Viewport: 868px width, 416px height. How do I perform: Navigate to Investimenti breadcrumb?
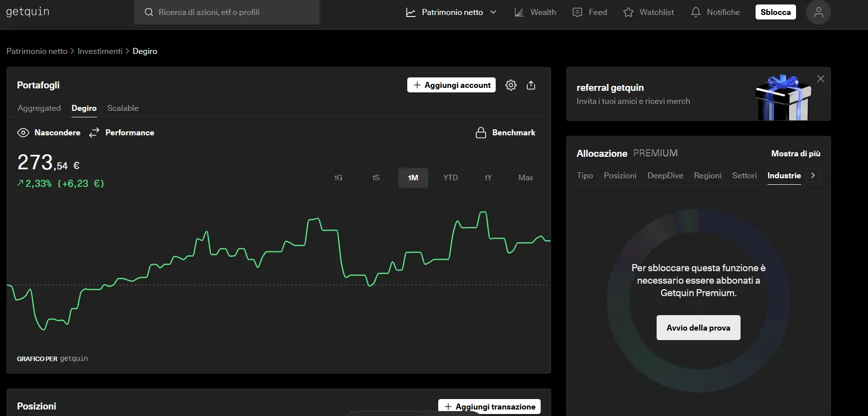[x=100, y=51]
